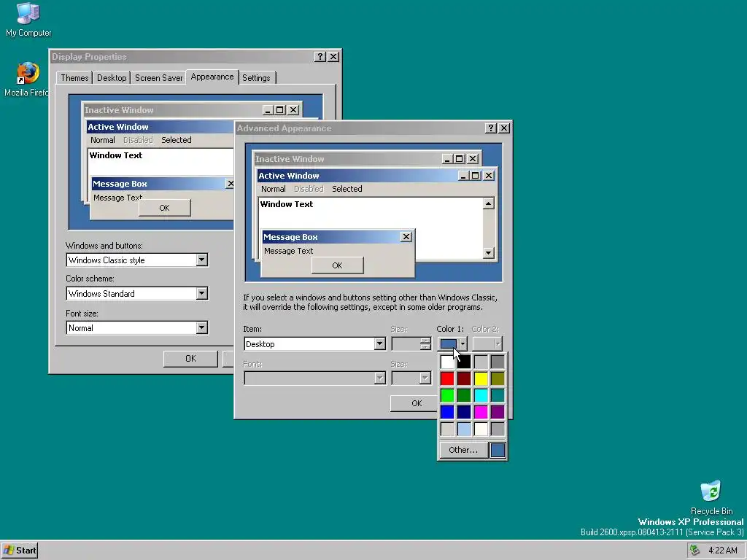Choose the cyan color swatch
The height and width of the screenshot is (560, 747).
(481, 395)
